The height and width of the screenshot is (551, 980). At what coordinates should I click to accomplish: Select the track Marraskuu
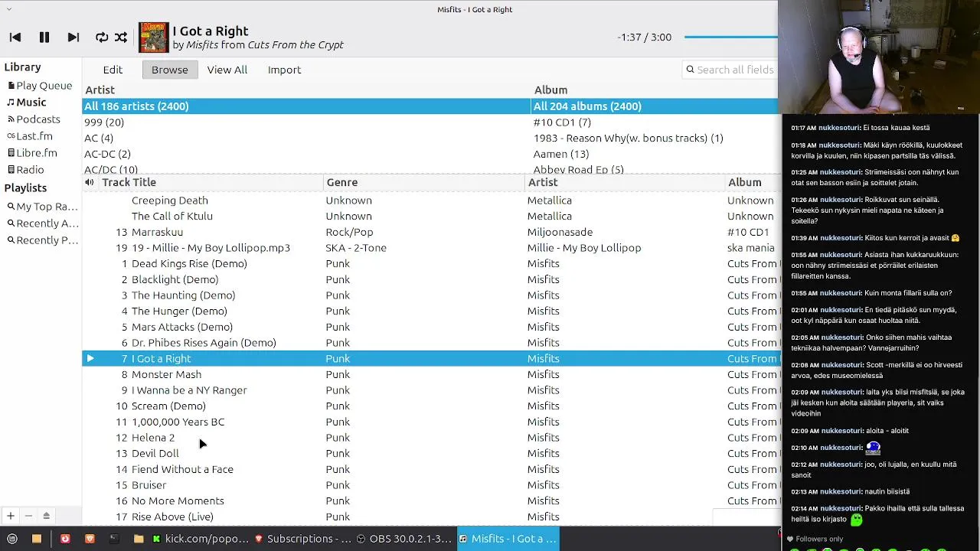tap(157, 232)
